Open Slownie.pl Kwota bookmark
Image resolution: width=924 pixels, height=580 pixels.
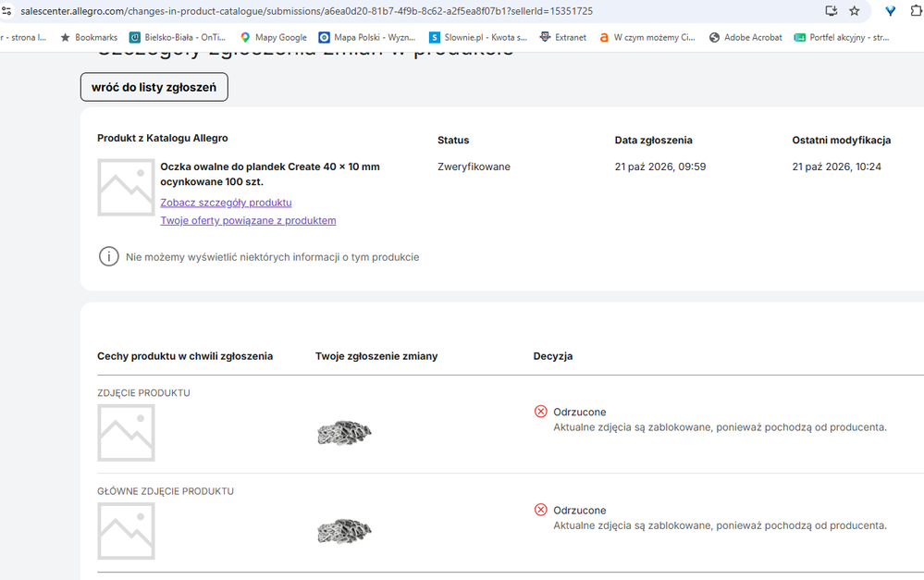point(478,37)
